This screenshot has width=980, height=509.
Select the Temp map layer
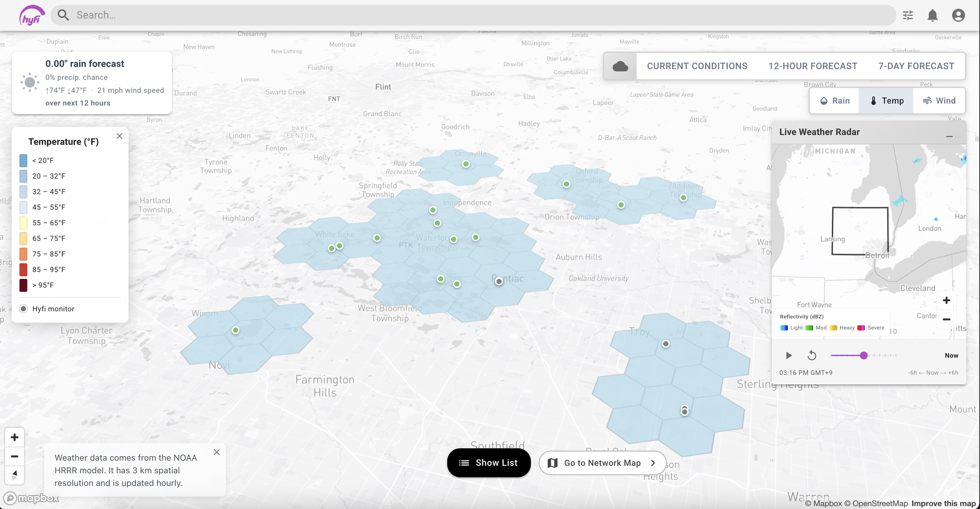(x=886, y=101)
